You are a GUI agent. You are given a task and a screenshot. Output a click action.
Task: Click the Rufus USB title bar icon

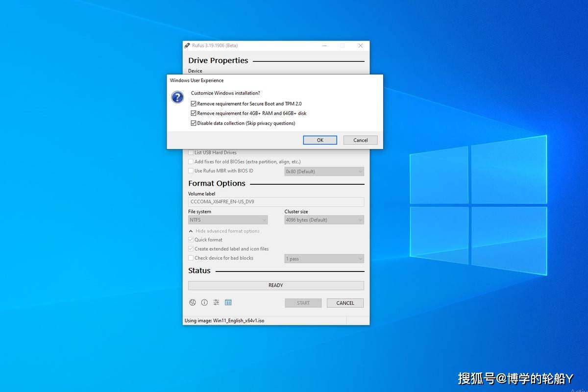(x=187, y=46)
